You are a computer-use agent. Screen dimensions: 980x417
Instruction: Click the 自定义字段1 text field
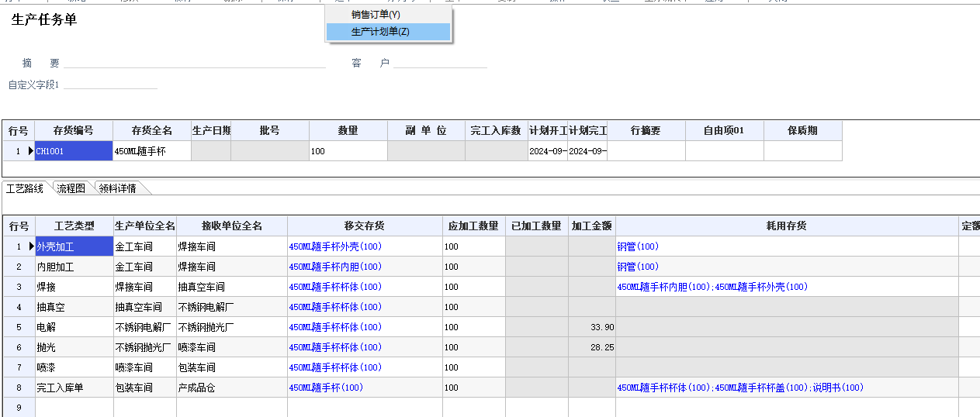[x=110, y=84]
